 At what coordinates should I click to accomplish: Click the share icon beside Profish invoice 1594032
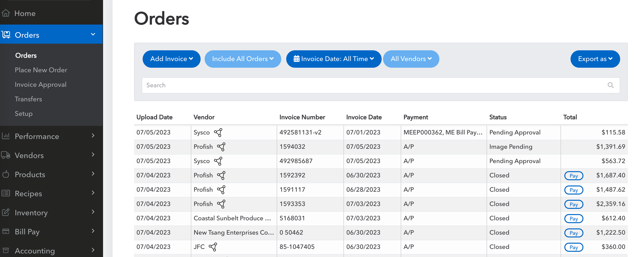tap(221, 147)
